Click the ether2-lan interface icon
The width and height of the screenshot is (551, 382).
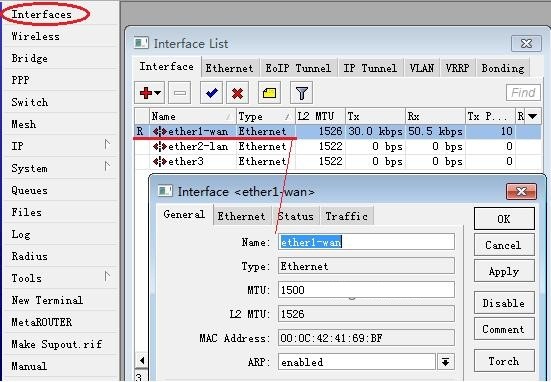(x=160, y=146)
